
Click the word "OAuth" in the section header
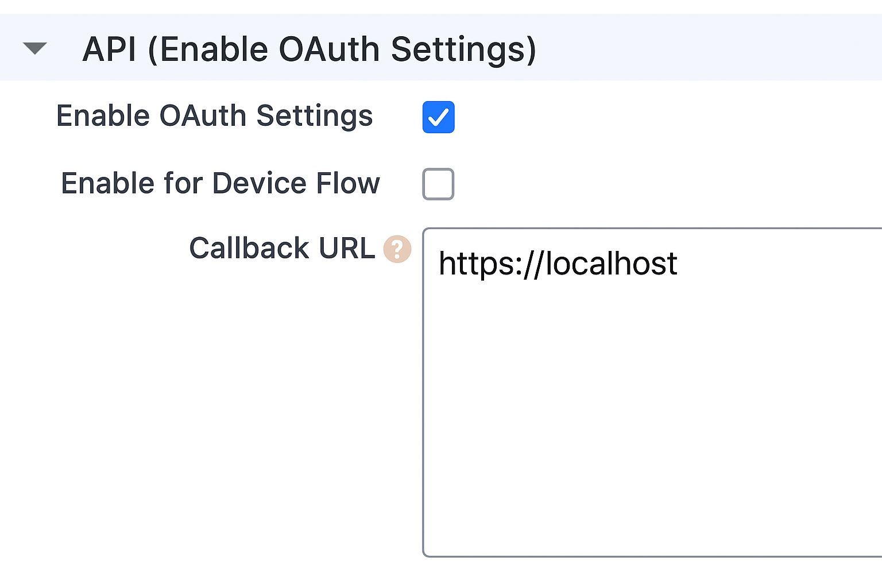click(329, 49)
